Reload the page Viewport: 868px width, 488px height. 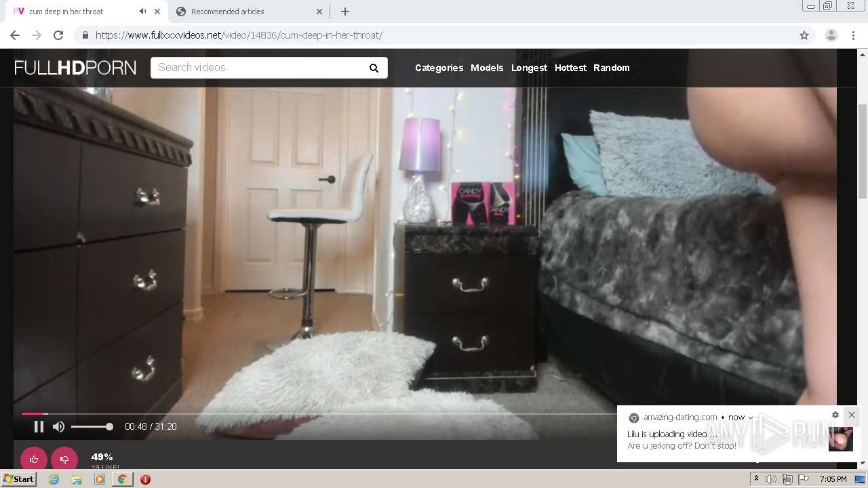pos(58,35)
